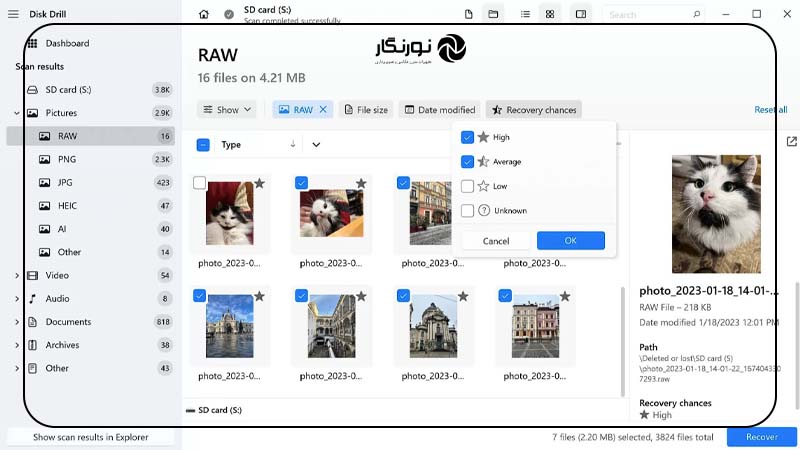Click the star on the last photo in row two
The width and height of the screenshot is (800, 450).
pyautogui.click(x=565, y=296)
